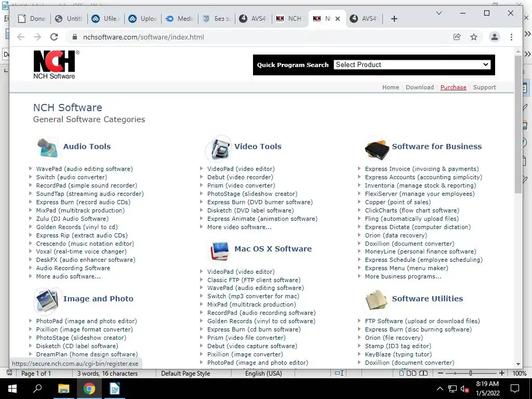This screenshot has width=532, height=399.
Task: Click the page vertical scrollbar
Action: click(x=518, y=124)
